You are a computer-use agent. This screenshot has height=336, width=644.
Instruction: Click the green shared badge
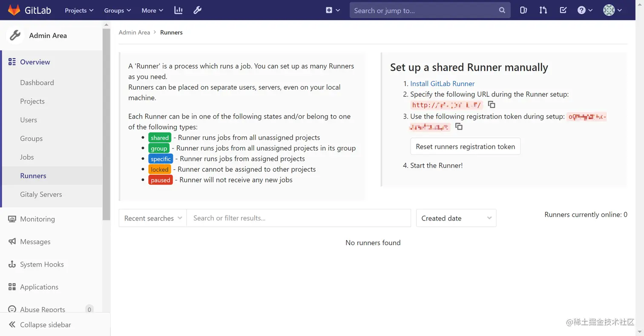coord(160,138)
